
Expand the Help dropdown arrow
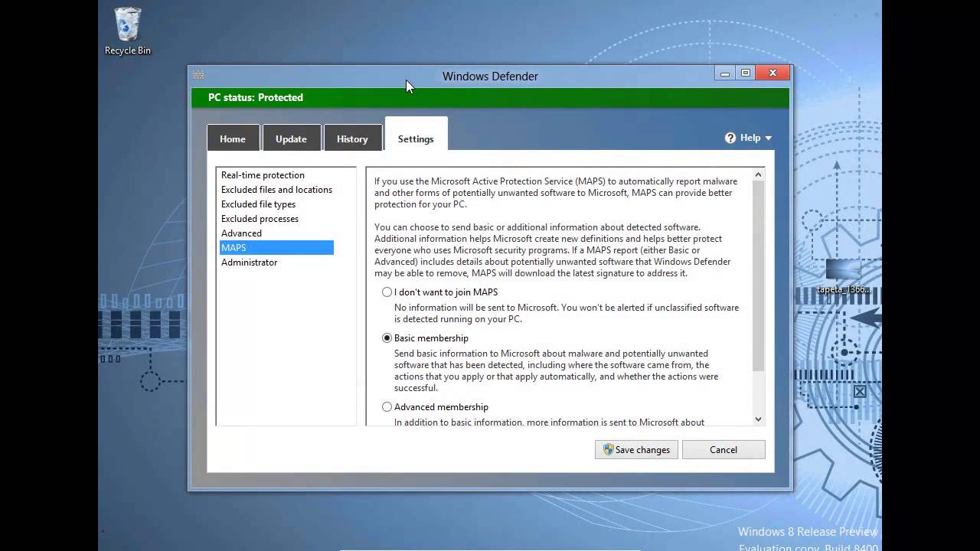pos(768,139)
